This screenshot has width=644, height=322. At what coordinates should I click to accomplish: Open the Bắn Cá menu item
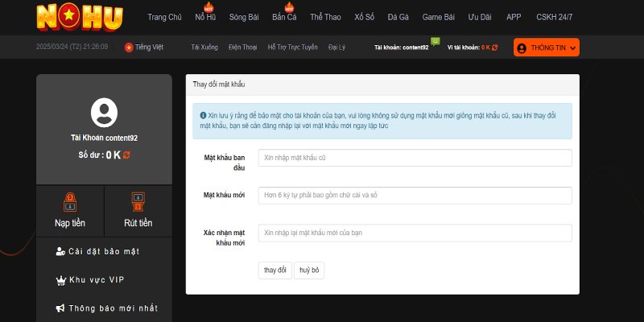point(284,17)
